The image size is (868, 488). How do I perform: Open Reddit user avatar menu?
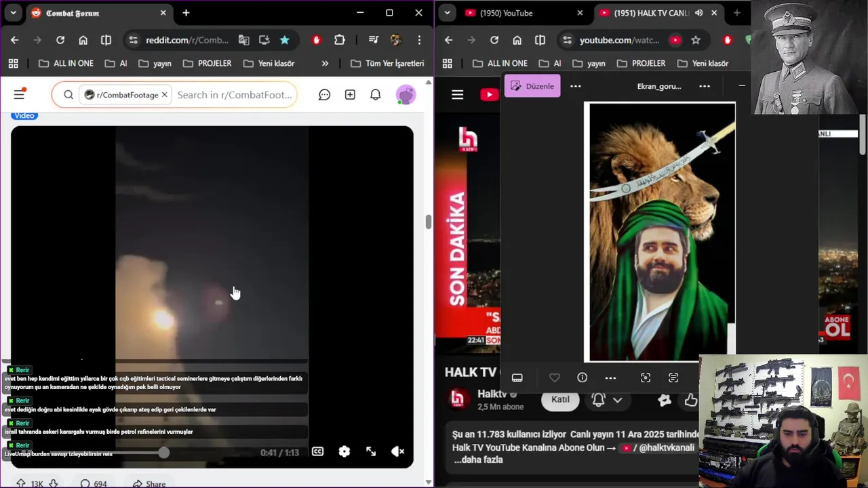(406, 95)
